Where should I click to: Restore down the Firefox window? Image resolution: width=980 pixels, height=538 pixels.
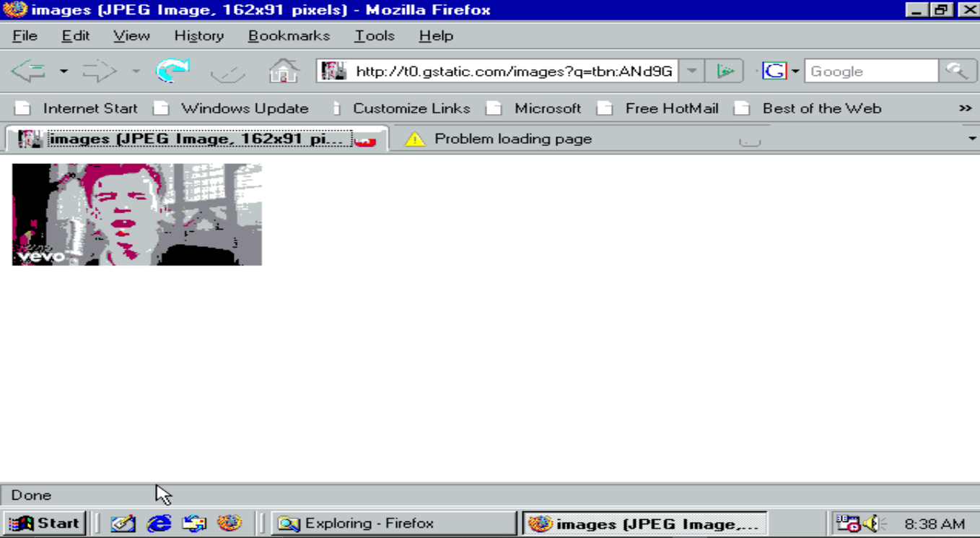click(941, 10)
